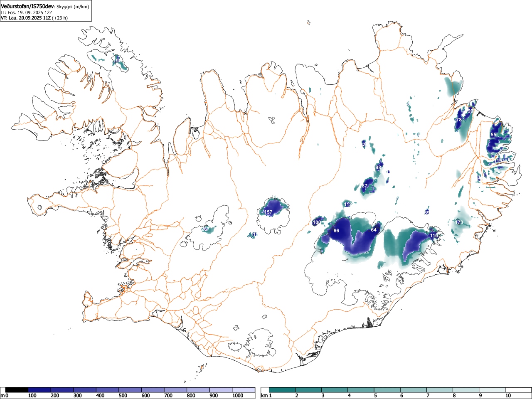Viewport: 532px width, 399px height.
Task: Select the 96 value in the Westfjords
Action: [x=119, y=61]
